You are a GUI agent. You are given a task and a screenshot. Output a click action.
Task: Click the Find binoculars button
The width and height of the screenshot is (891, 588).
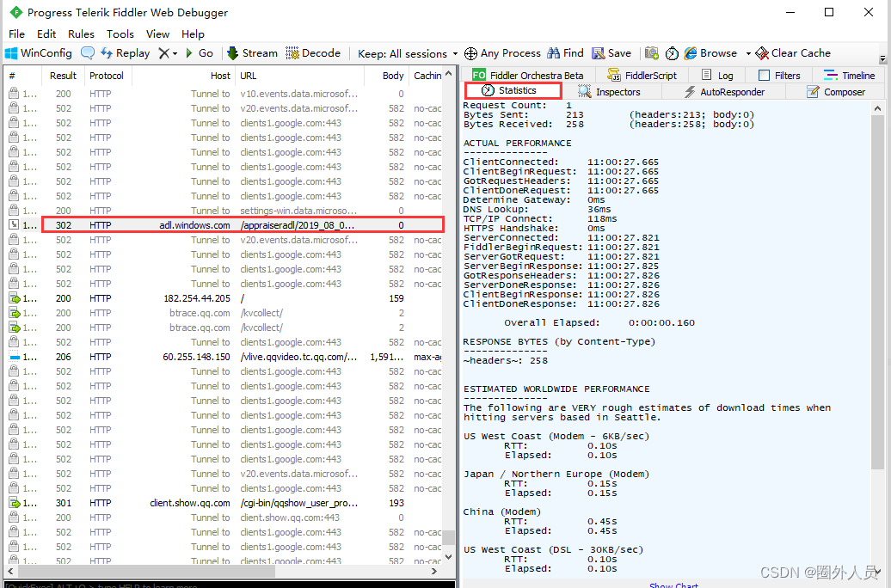pyautogui.click(x=565, y=53)
